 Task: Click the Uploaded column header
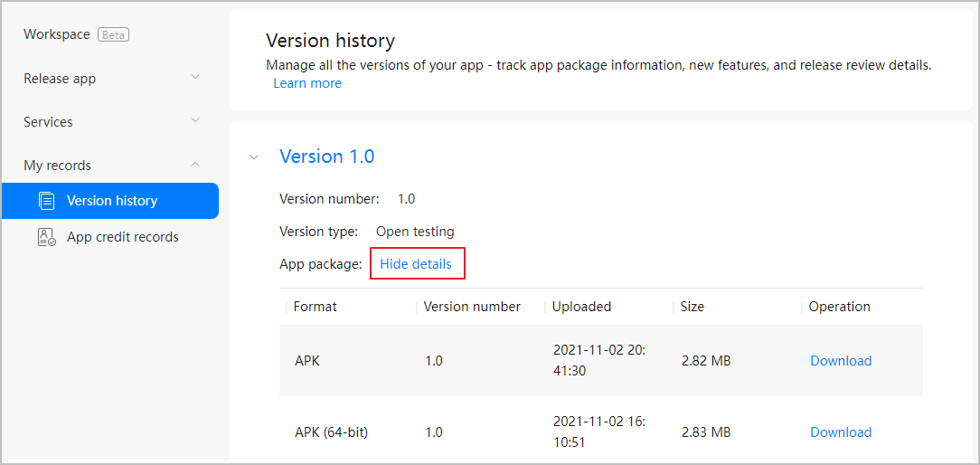[x=581, y=307]
